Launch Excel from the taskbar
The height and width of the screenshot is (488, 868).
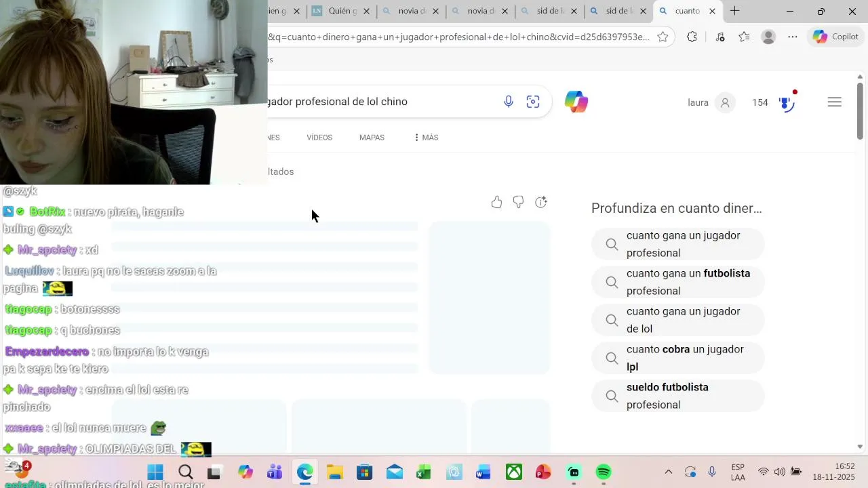tap(424, 472)
